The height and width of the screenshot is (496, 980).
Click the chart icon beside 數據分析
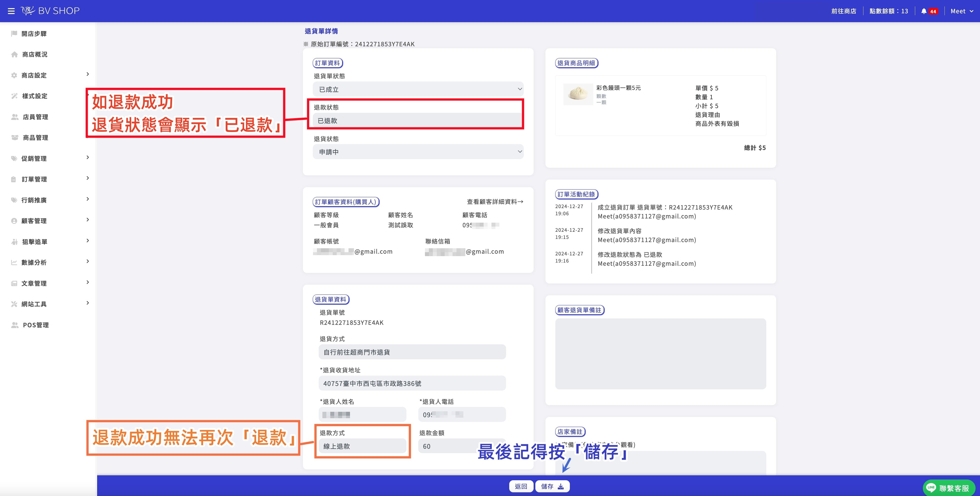point(14,262)
